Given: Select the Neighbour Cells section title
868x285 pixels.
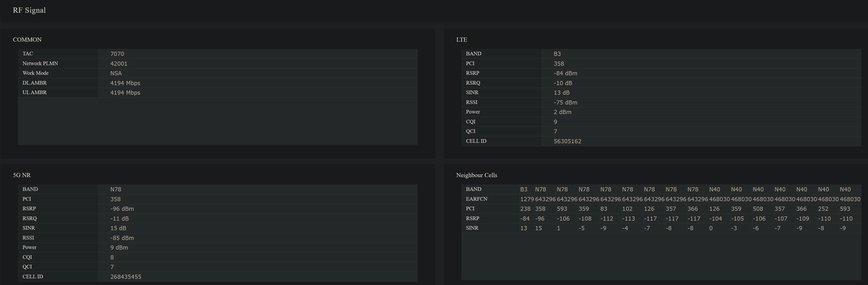Looking at the screenshot, I should click(476, 175).
